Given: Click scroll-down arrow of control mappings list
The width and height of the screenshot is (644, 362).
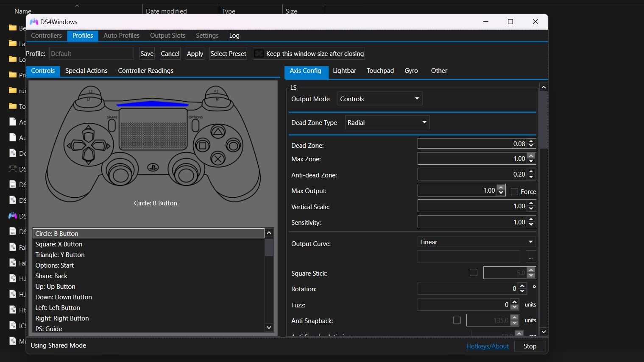Looking at the screenshot, I should 269,327.
